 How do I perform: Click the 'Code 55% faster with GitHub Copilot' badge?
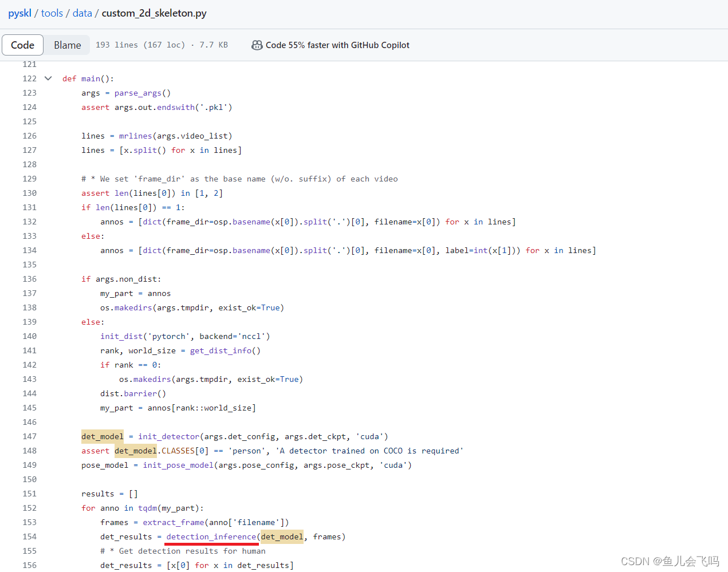pos(338,45)
